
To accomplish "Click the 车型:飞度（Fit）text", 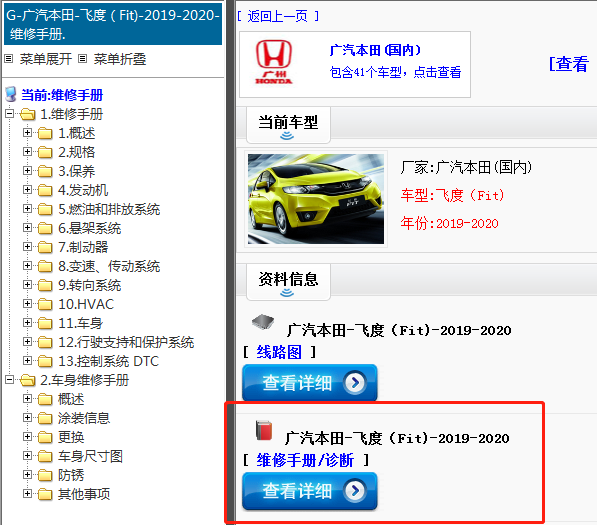I will coord(452,195).
